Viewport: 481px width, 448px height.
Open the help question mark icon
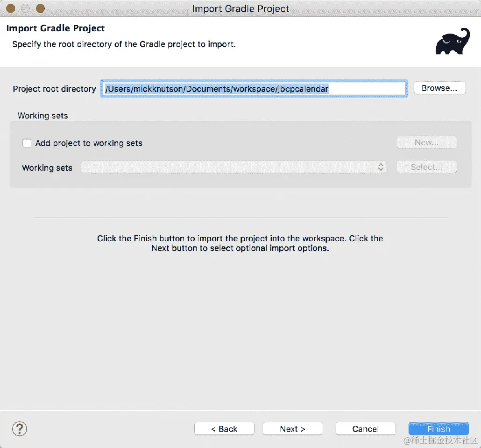[x=20, y=428]
